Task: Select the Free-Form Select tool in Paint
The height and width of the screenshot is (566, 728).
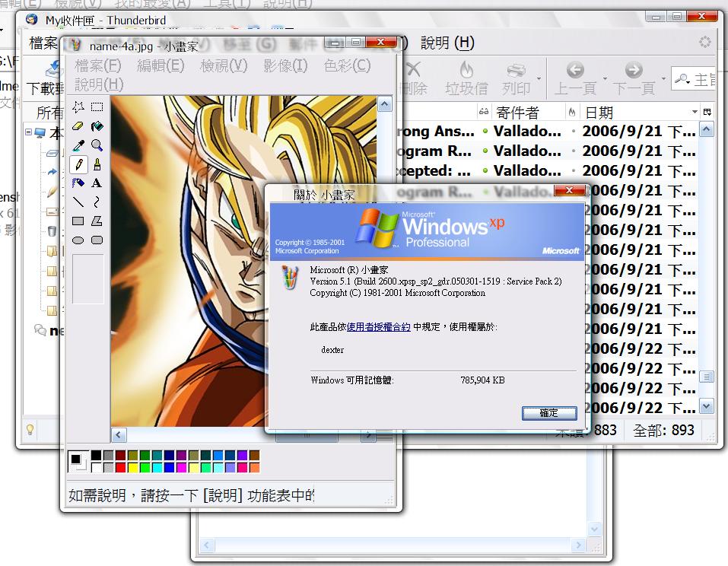Action: pos(78,107)
